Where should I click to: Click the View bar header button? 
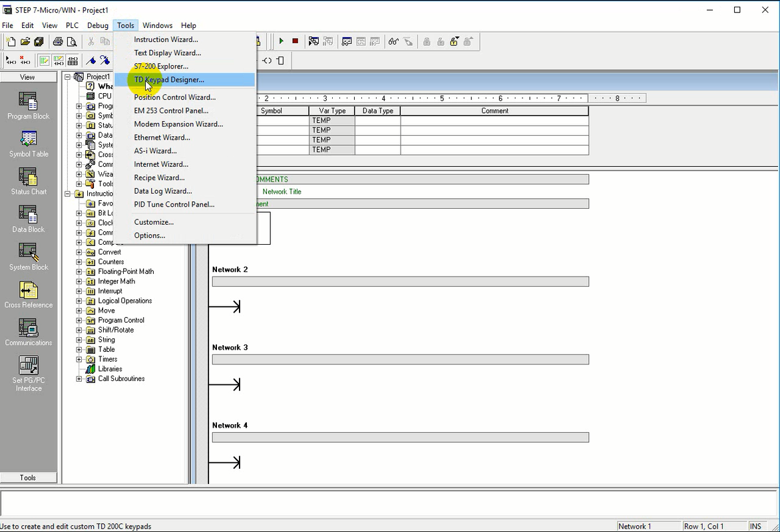point(28,77)
